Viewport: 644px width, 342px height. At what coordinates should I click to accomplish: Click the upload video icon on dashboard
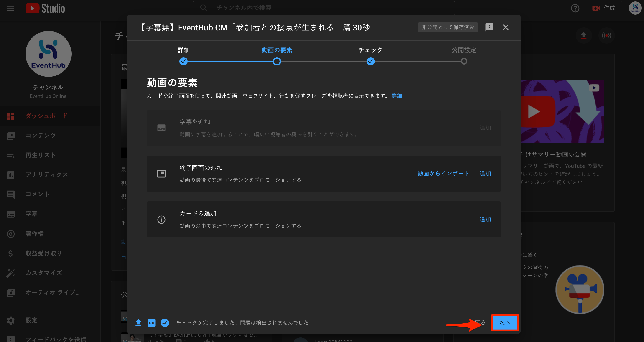coord(583,35)
